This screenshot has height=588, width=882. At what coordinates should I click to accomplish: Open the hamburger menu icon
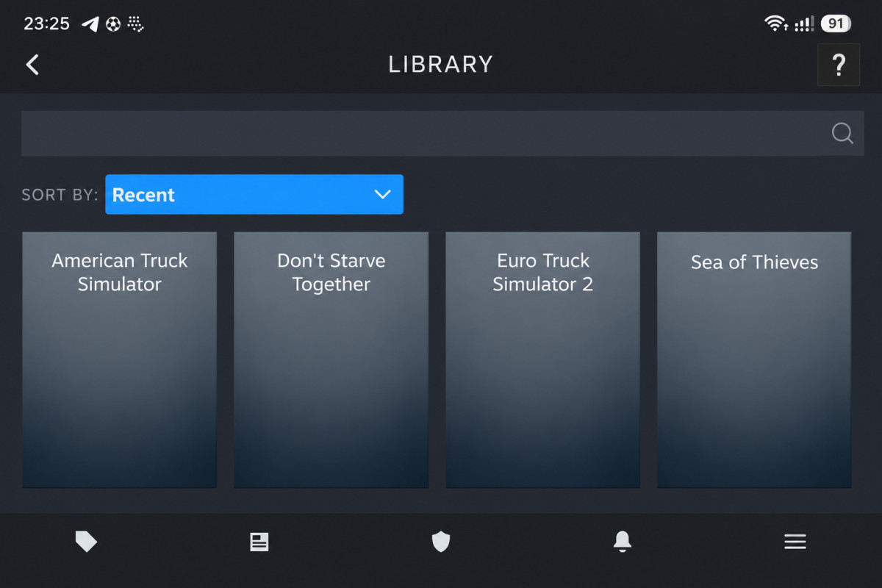(795, 542)
